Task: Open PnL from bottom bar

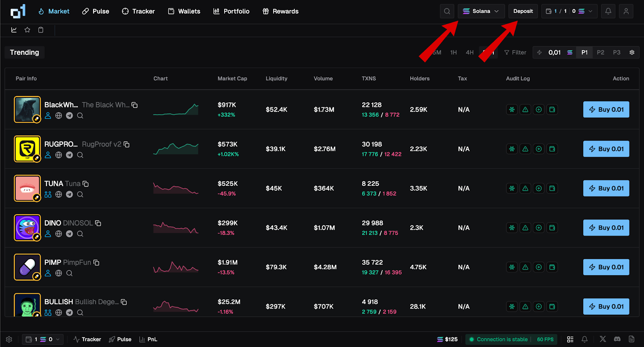Action: (x=148, y=339)
